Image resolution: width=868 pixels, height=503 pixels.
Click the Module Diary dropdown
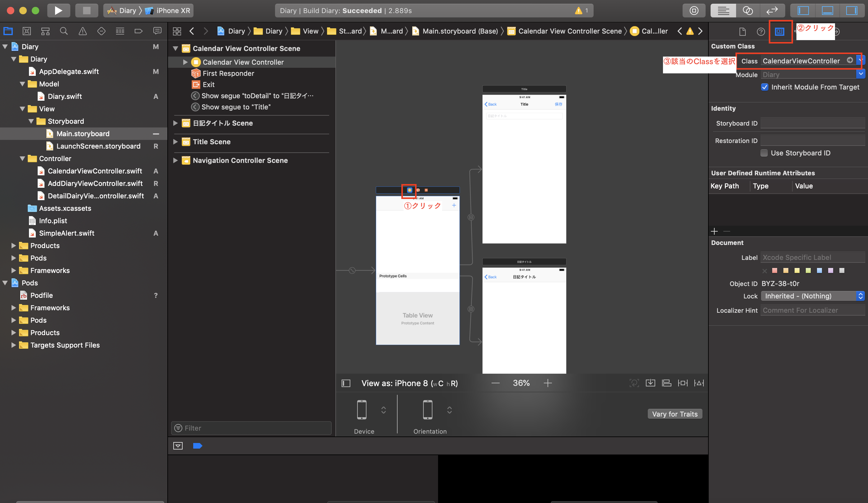[x=861, y=74]
